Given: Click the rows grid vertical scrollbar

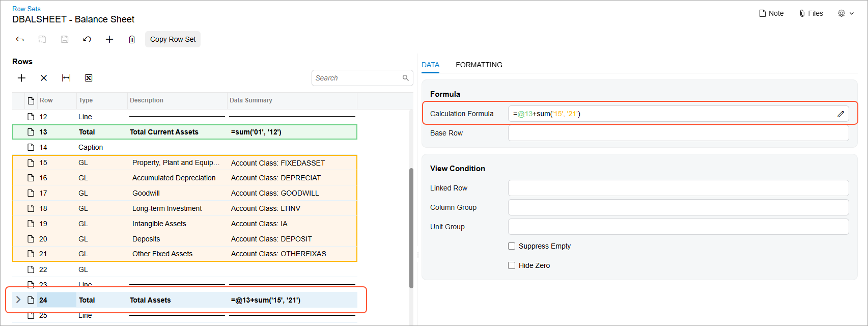Looking at the screenshot, I should (x=411, y=228).
